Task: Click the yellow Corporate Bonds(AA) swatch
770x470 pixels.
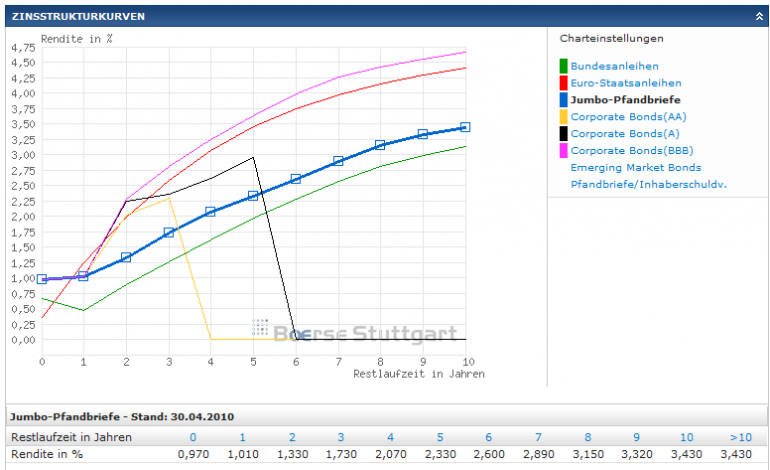Action: 563,116
